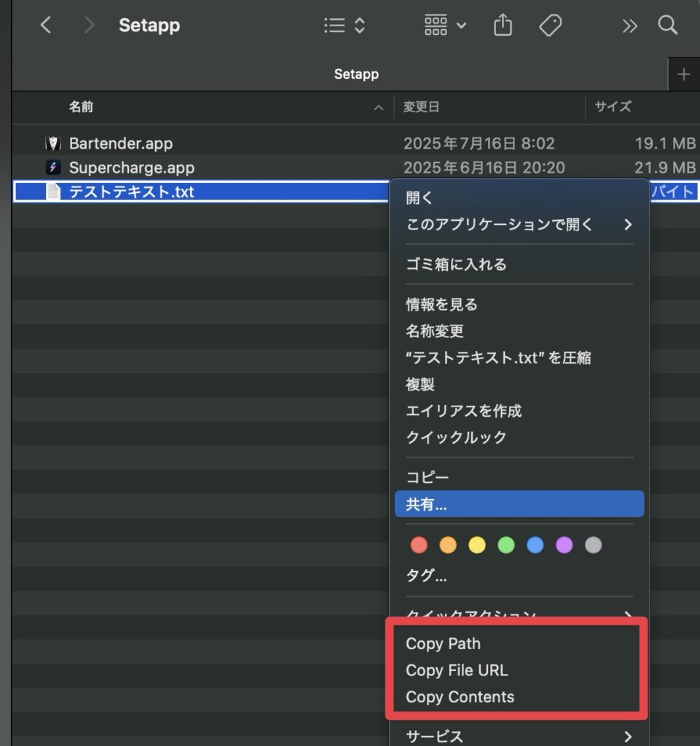Compress テストテキスト.txt via menu item
Image resolution: width=700 pixels, height=746 pixels.
pos(519,357)
